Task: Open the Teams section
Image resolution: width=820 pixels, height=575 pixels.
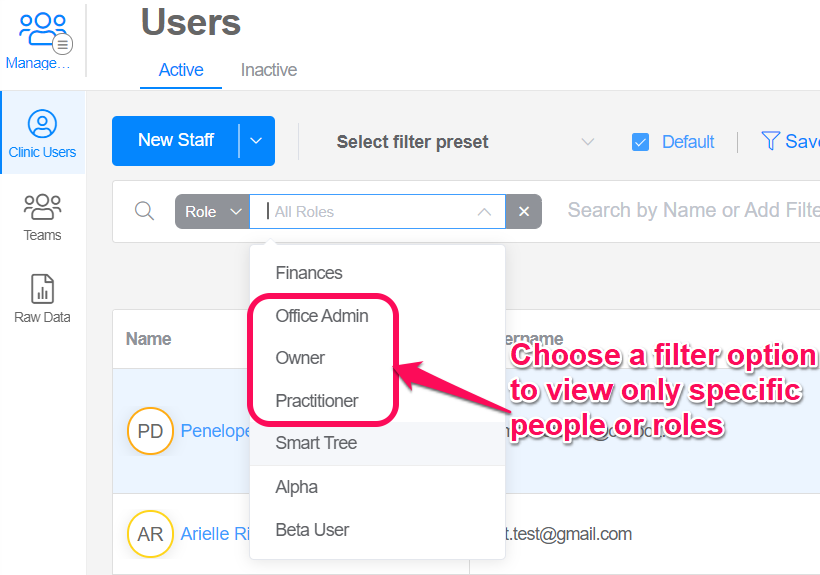Action: point(42,217)
